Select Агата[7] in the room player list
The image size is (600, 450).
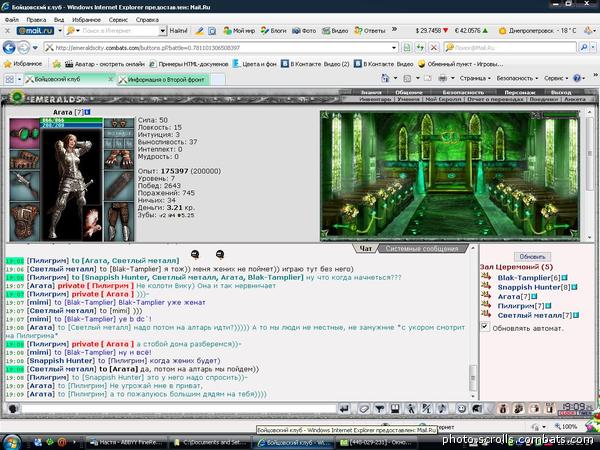tap(514, 297)
